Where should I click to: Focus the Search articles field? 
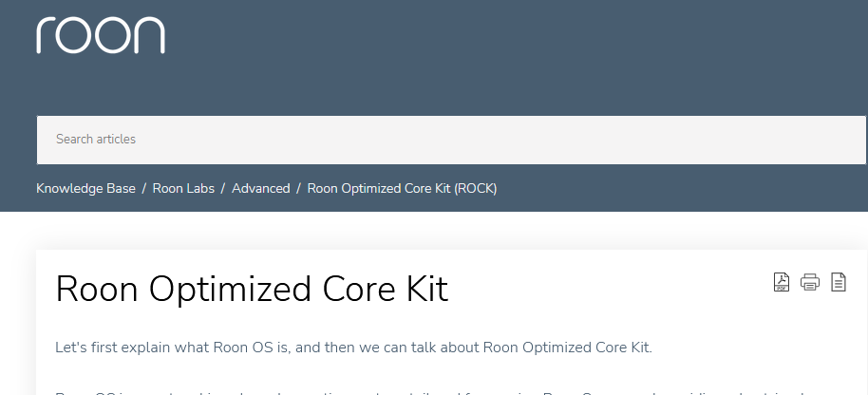pos(451,140)
